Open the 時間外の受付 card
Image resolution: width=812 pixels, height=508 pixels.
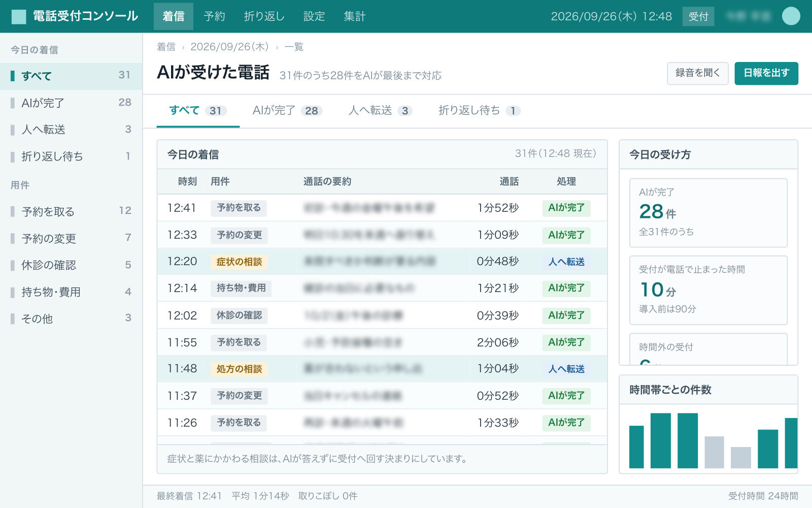[708, 349]
